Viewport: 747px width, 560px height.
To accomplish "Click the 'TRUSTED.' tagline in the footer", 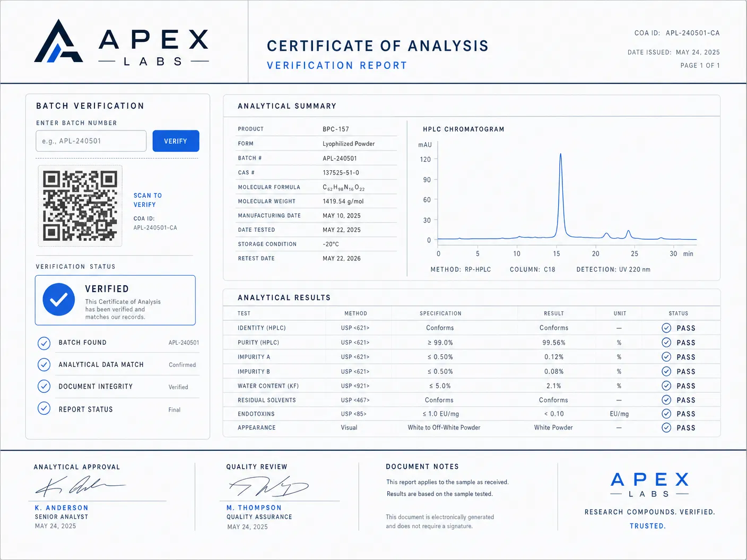I will click(647, 526).
